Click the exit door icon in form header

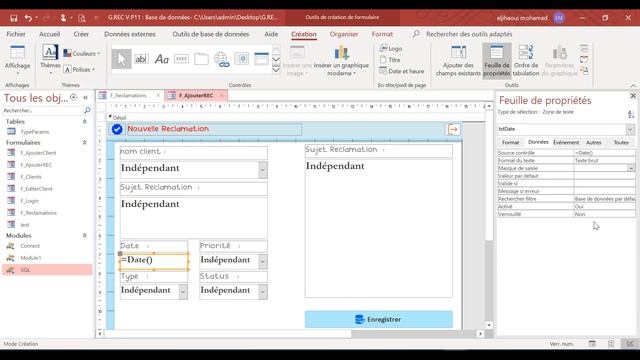[x=453, y=129]
